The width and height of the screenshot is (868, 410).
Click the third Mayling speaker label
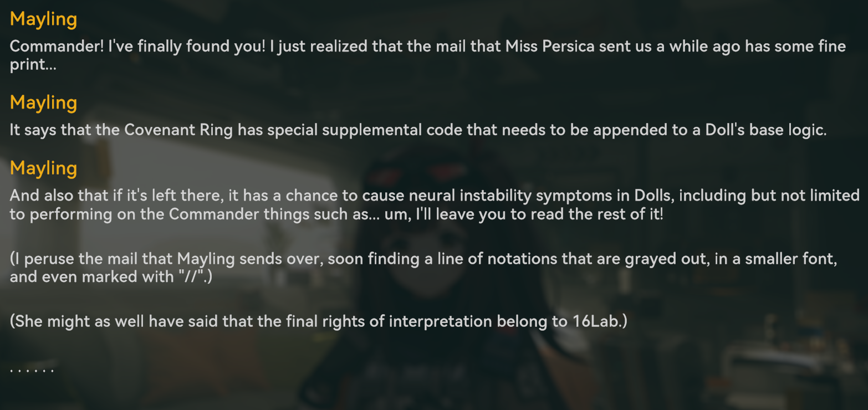[43, 168]
